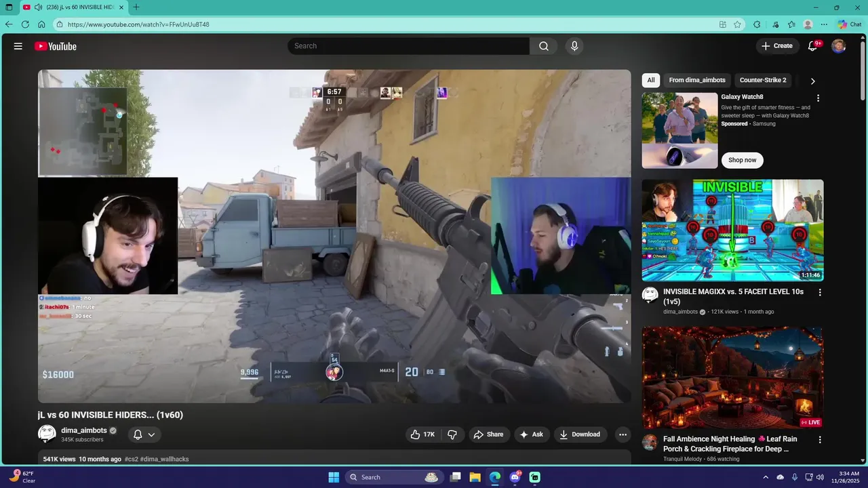This screenshot has width=868, height=488.
Task: Share this video
Action: (488, 434)
